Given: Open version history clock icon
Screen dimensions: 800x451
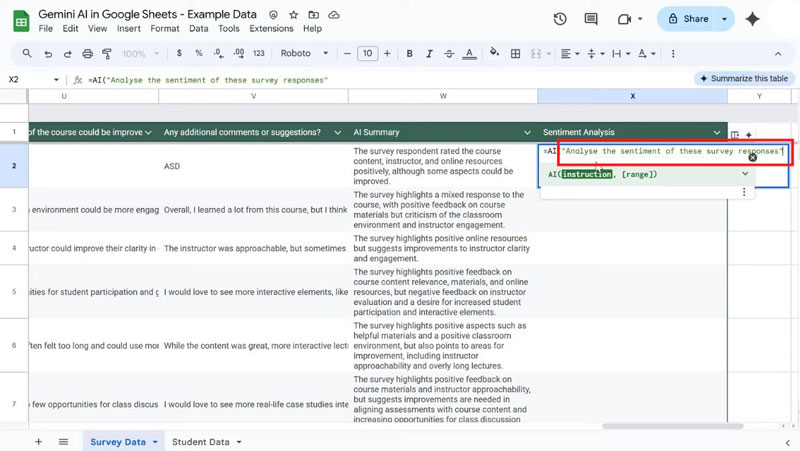Looking at the screenshot, I should (x=560, y=19).
